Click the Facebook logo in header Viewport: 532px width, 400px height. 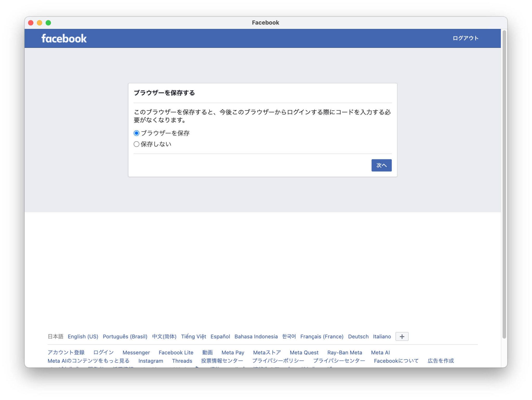[64, 38]
